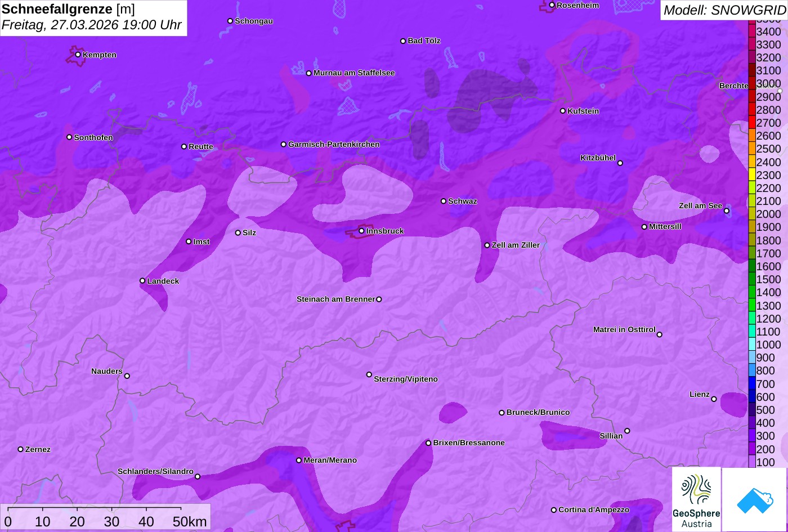The height and width of the screenshot is (532, 788).
Task: Click the 700 m blue legend swatch
Action: [x=752, y=384]
